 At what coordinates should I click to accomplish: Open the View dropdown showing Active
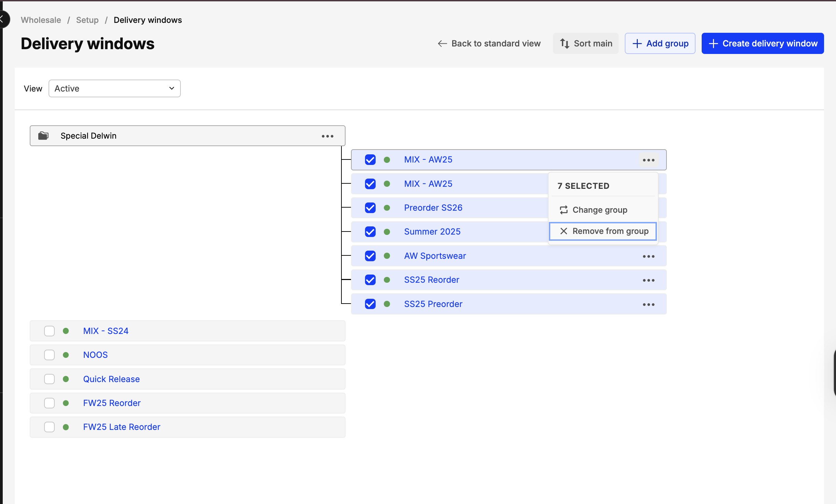[x=114, y=89]
